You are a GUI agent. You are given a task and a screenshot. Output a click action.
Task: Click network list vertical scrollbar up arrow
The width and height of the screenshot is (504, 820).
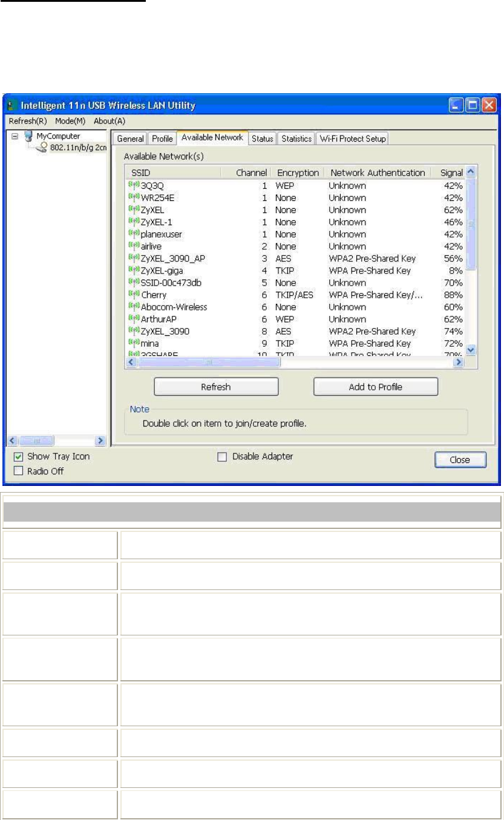click(472, 172)
